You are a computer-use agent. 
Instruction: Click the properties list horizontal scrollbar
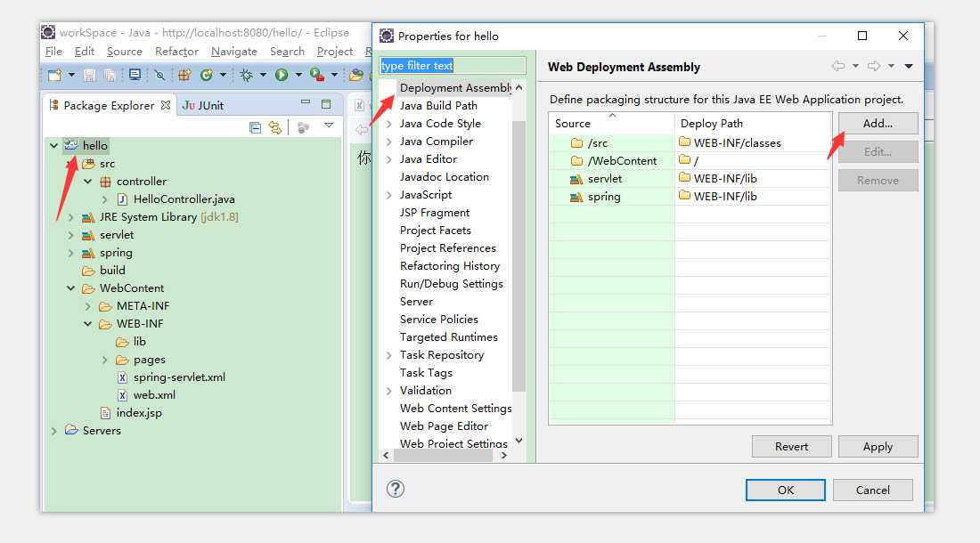click(x=443, y=456)
